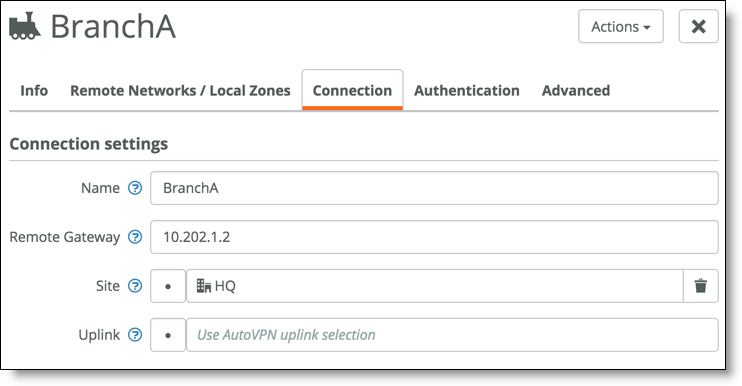Open the Use AutoVPN uplink selection field
Screen dimensions: 742x386
pos(452,335)
